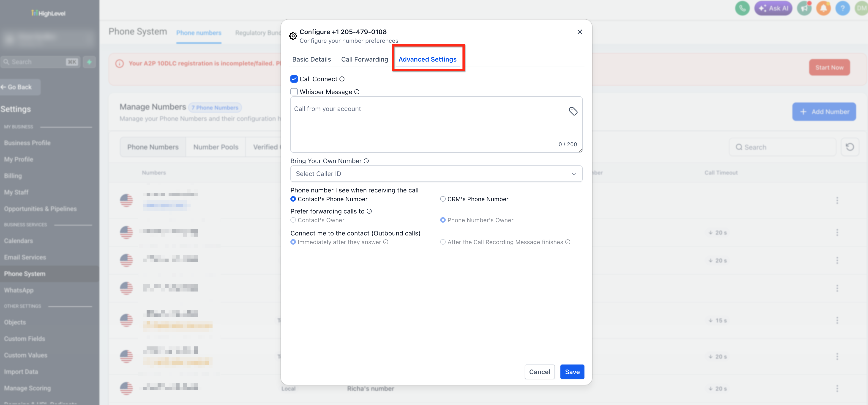This screenshot has height=405, width=868.
Task: Click the Start Now button
Action: [x=829, y=68]
